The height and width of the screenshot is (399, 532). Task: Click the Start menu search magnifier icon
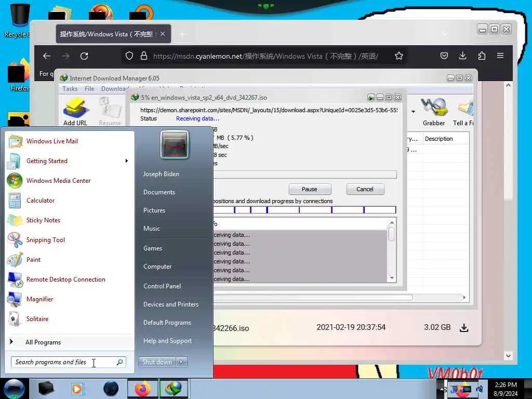pyautogui.click(x=120, y=362)
